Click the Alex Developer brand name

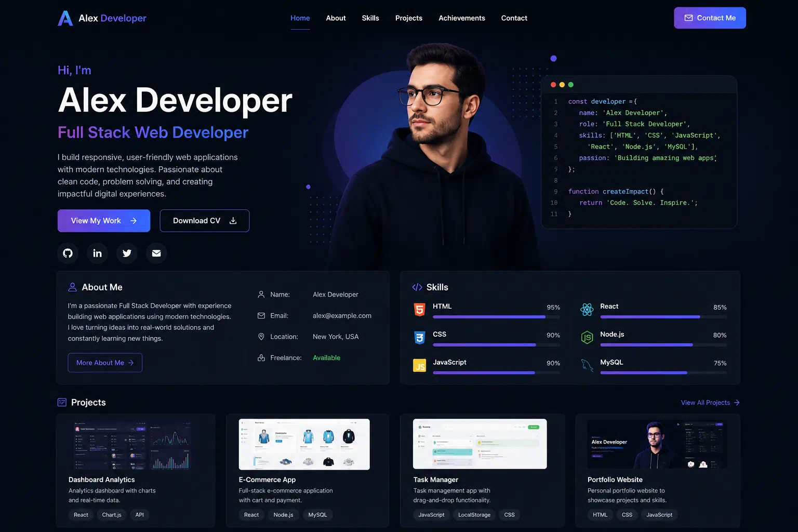tap(112, 18)
